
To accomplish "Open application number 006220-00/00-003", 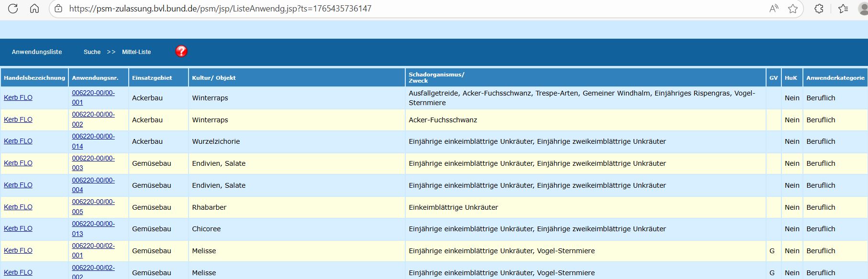I will (x=93, y=163).
